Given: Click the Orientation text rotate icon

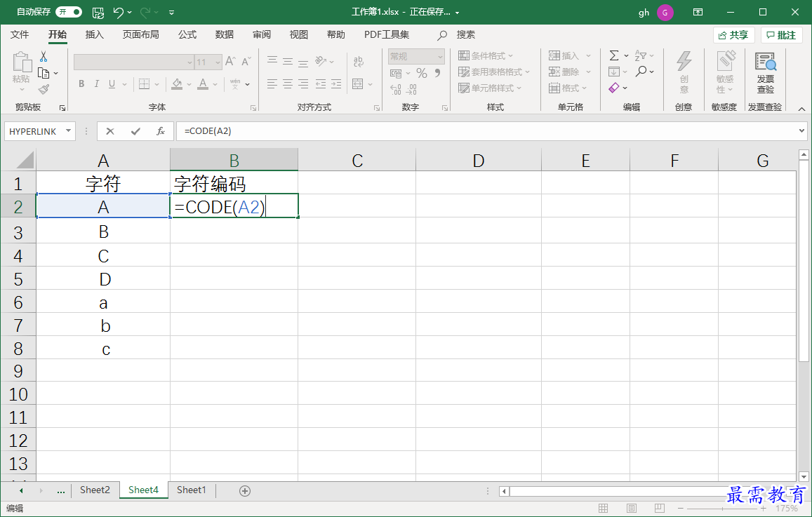Looking at the screenshot, I should tap(321, 61).
